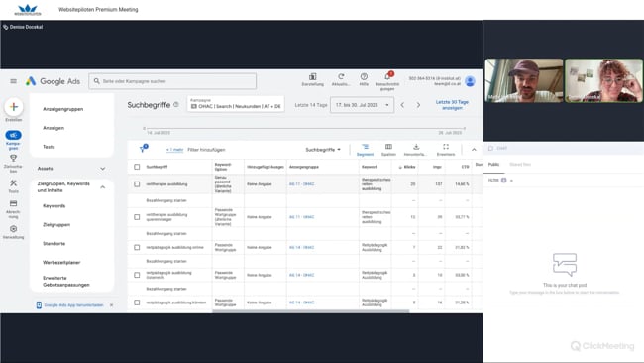This screenshot has width=644, height=363.
Task: Open the Segment tool
Action: pyautogui.click(x=365, y=150)
